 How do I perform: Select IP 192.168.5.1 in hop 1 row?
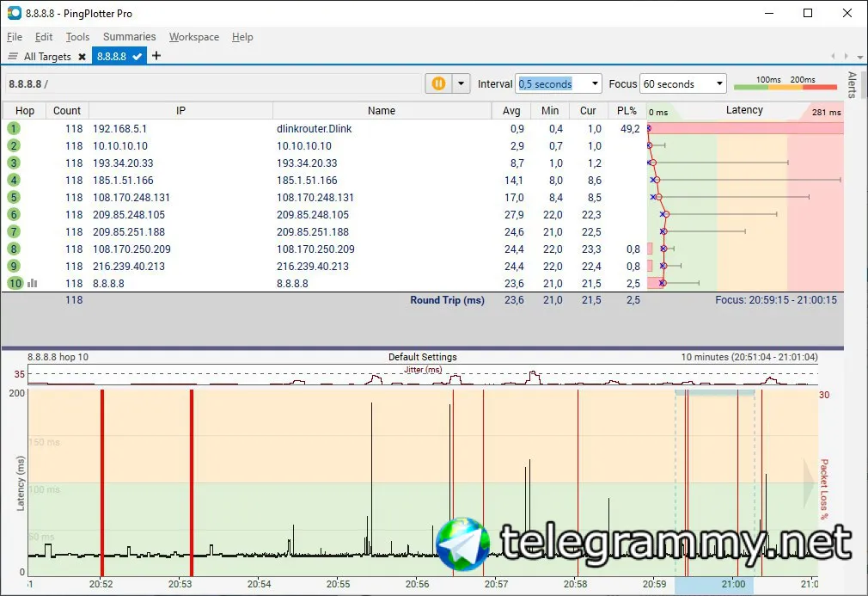point(120,128)
